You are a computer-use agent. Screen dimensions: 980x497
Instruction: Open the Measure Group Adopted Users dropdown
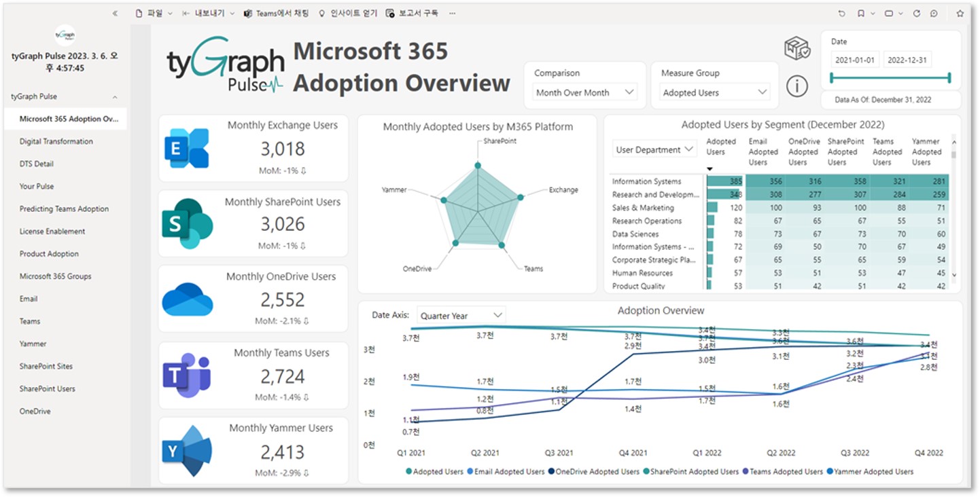(x=714, y=92)
